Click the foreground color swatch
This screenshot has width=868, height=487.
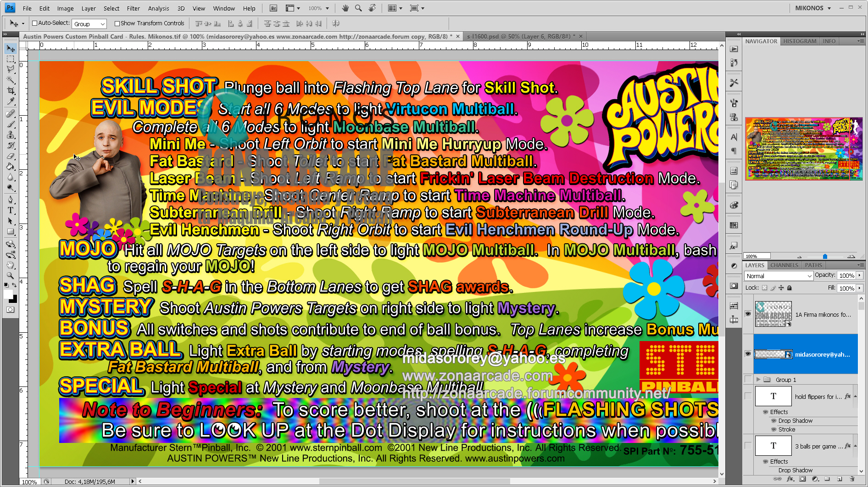pos(8,295)
